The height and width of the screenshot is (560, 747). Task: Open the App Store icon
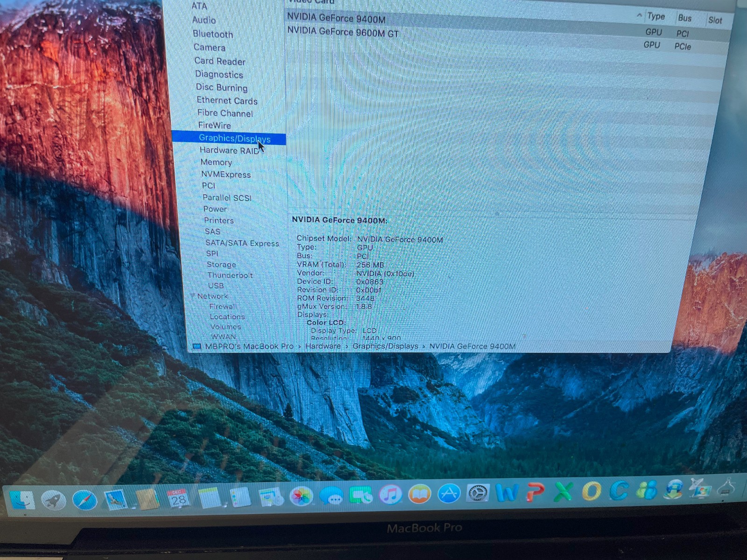click(449, 493)
